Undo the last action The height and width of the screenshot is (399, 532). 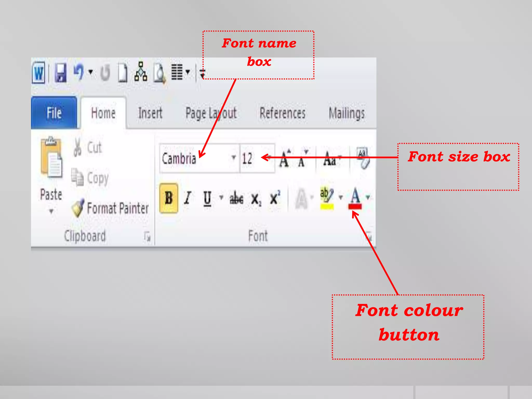(x=78, y=72)
